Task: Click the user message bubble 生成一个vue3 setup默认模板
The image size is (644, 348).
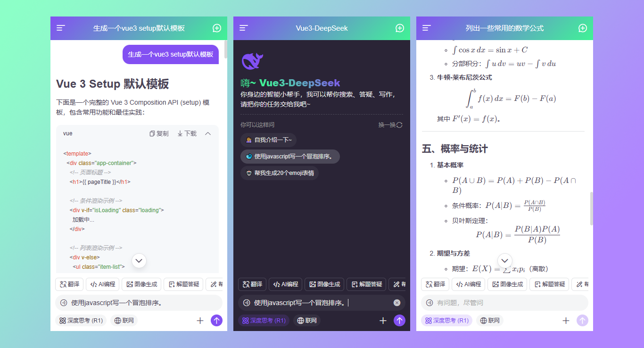Action: coord(171,54)
